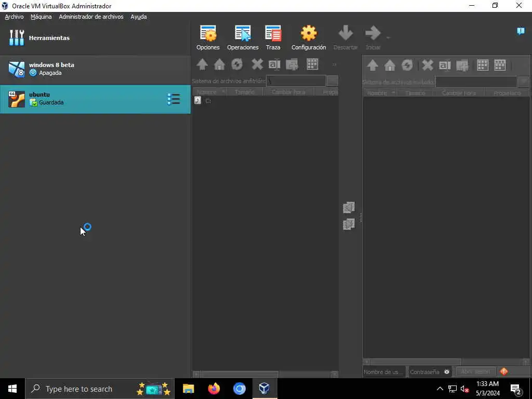Click the first grid icon in guest toolbar
The height and width of the screenshot is (399, 532).
click(483, 65)
